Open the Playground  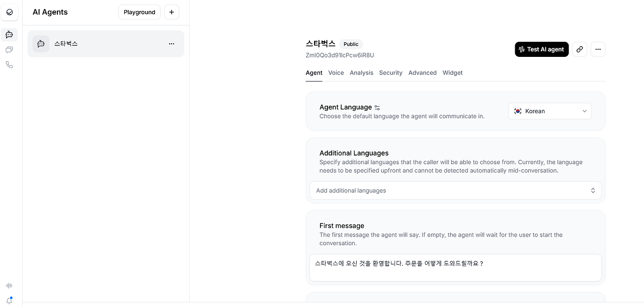[x=139, y=12]
